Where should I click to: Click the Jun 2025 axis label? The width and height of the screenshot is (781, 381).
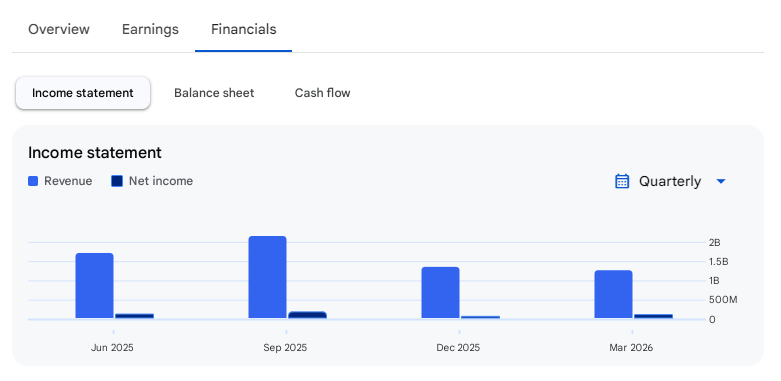pos(112,348)
